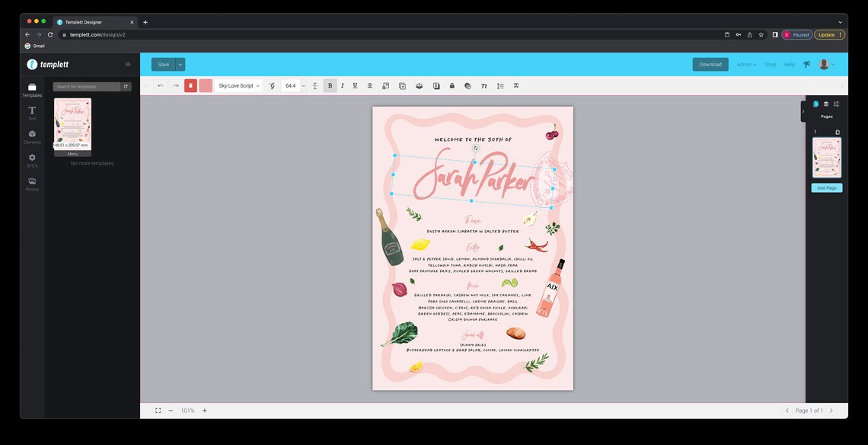Lock the selected element
This screenshot has height=445, width=868.
[452, 85]
